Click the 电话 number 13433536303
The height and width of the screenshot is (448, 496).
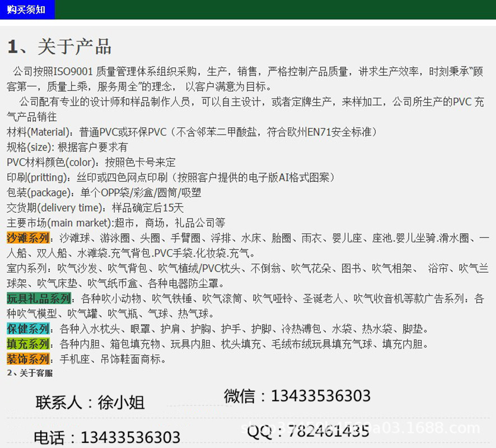click(x=130, y=437)
